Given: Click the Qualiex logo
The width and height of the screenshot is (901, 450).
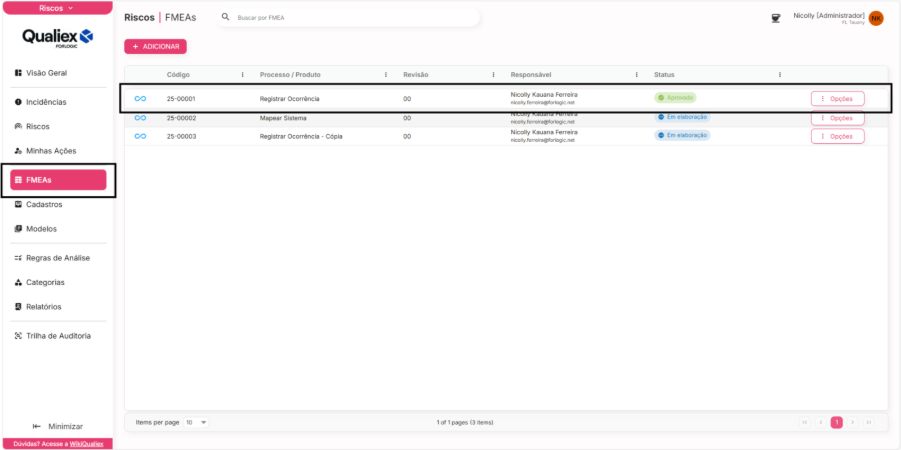Looking at the screenshot, I should click(x=57, y=38).
